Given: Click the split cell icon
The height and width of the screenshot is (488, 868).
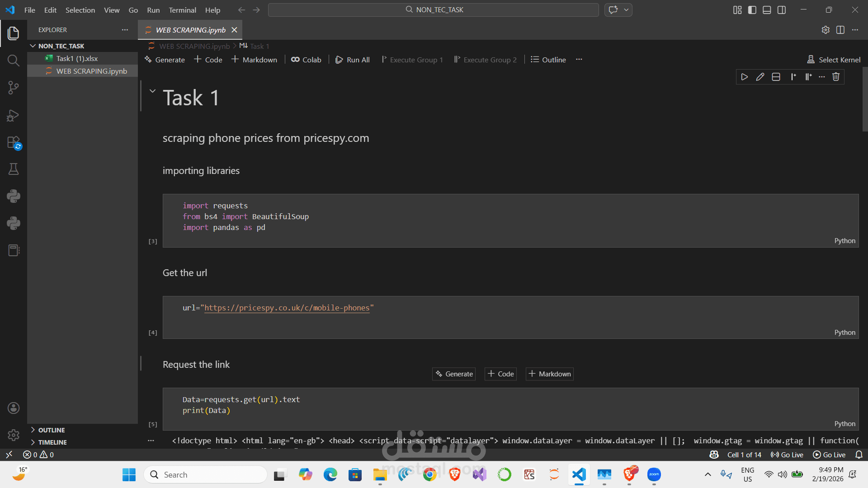Looking at the screenshot, I should [776, 77].
